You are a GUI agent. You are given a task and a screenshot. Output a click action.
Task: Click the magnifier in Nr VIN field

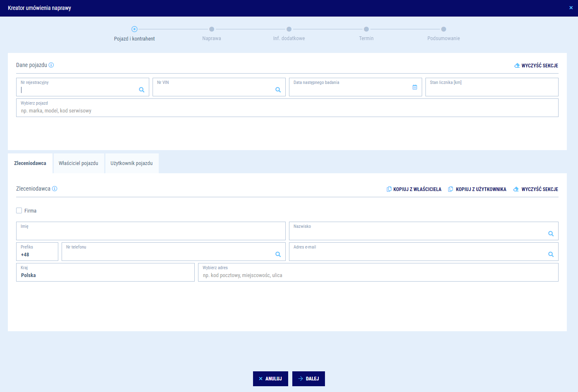tap(278, 90)
